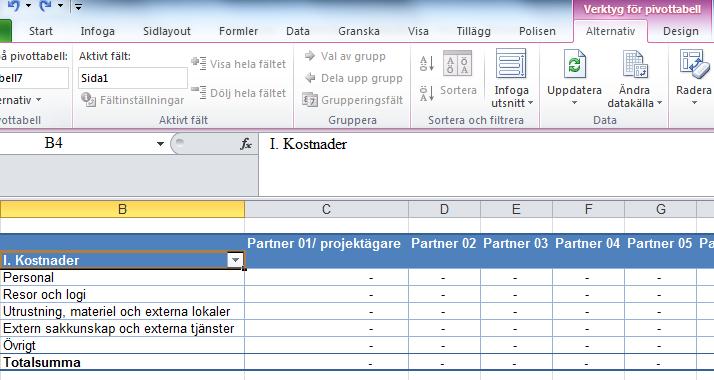The image size is (714, 380).
Task: Click the Partner 02 header cell
Action: (x=444, y=243)
